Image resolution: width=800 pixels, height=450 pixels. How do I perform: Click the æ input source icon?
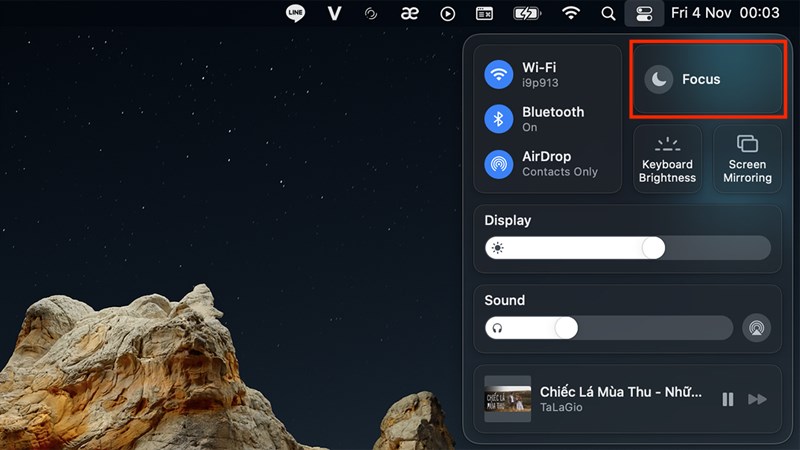click(409, 14)
